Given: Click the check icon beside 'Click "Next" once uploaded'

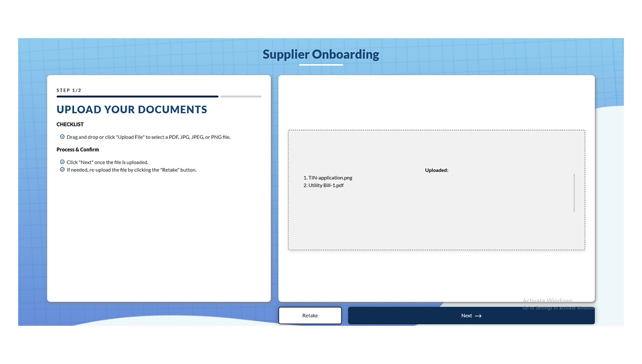Looking at the screenshot, I should (x=62, y=162).
